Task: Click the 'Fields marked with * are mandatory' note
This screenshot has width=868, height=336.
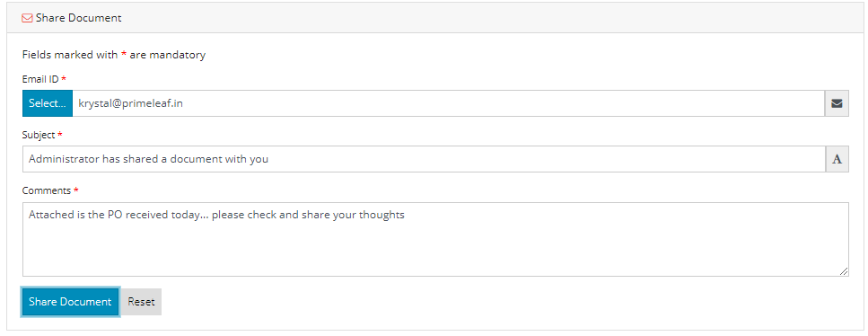Action: (x=113, y=55)
